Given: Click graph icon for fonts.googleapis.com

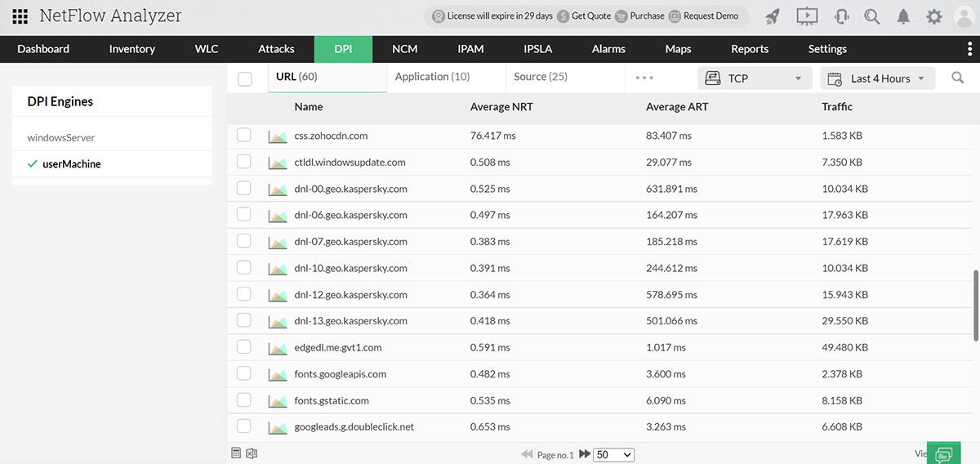Looking at the screenshot, I should tap(278, 375).
